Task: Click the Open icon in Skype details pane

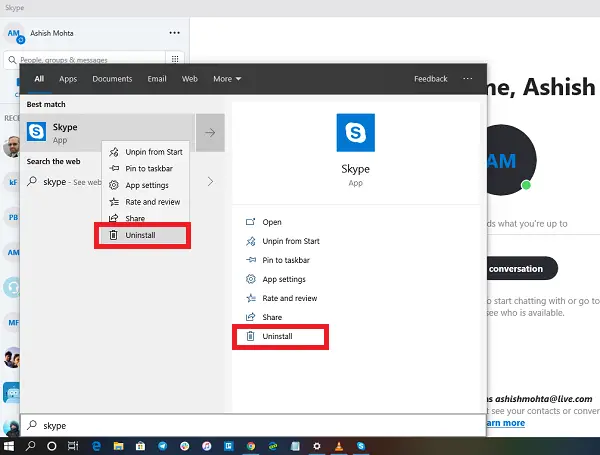Action: (250, 222)
